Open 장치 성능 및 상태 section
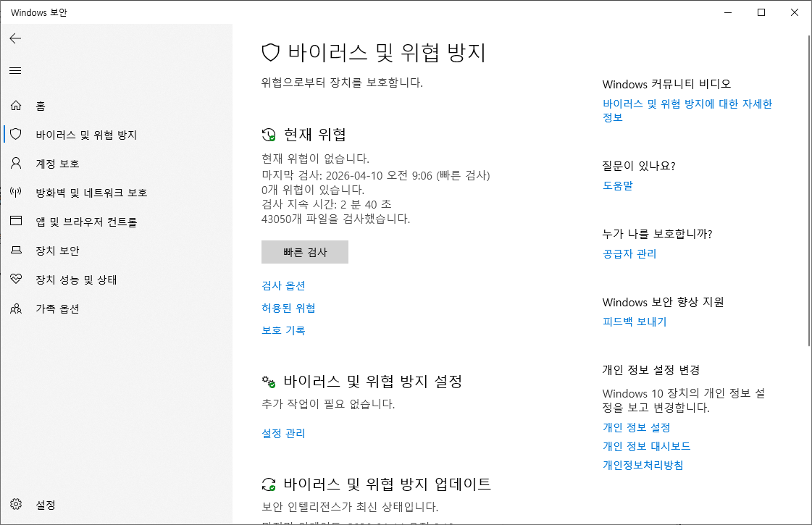 click(x=116, y=280)
